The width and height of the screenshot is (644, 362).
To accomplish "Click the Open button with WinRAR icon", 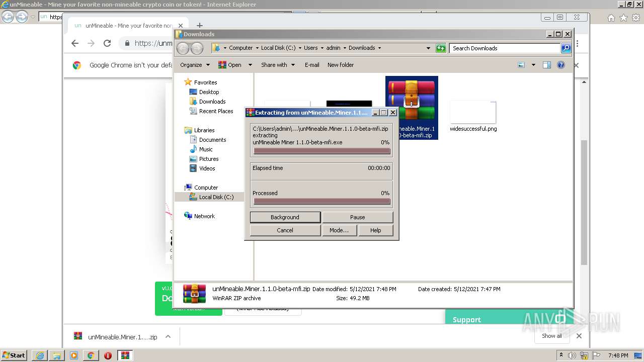I will 229,65.
